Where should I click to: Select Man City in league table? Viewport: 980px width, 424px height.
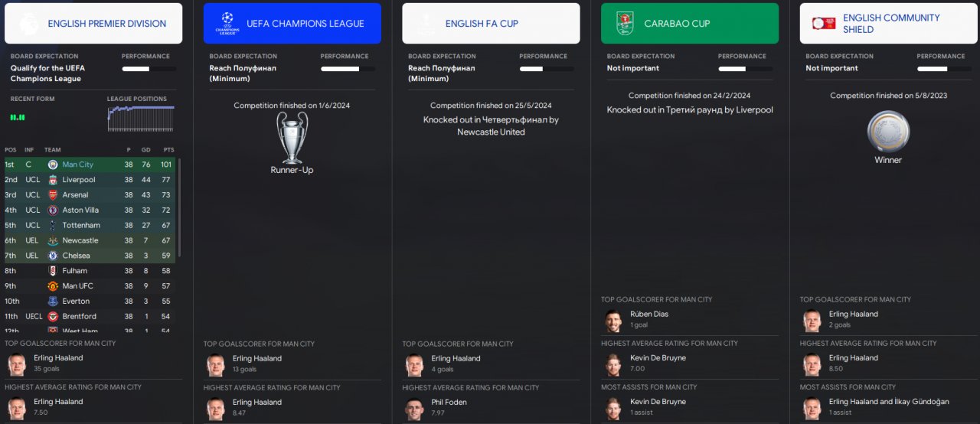(x=90, y=165)
